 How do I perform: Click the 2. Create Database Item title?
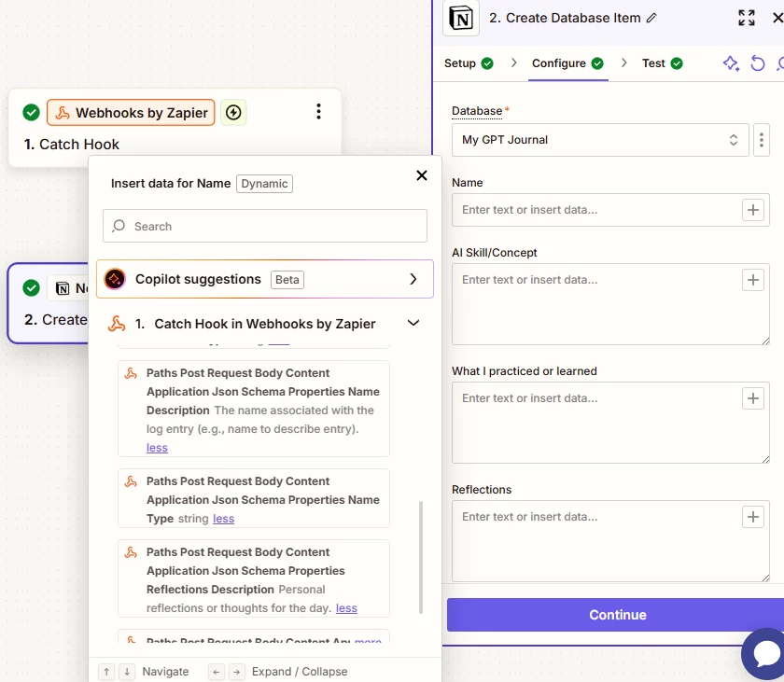tap(565, 18)
